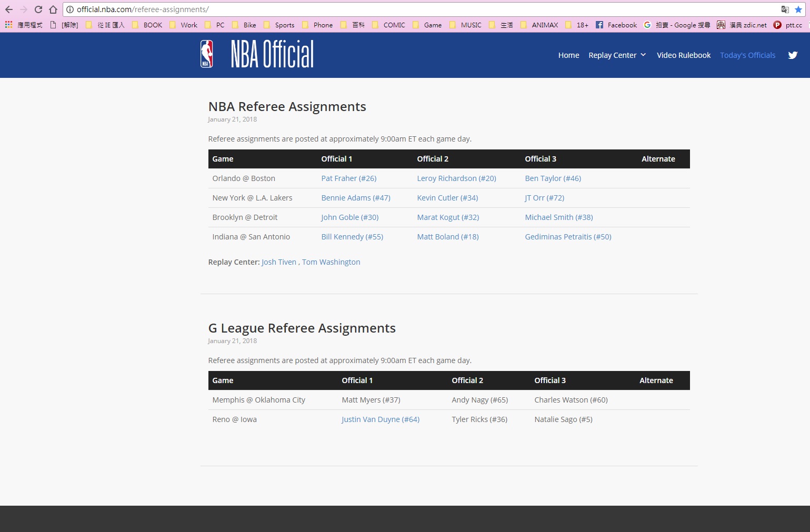Image resolution: width=810 pixels, height=532 pixels.
Task: Open the apps grid bookmark icon
Action: [x=8, y=25]
